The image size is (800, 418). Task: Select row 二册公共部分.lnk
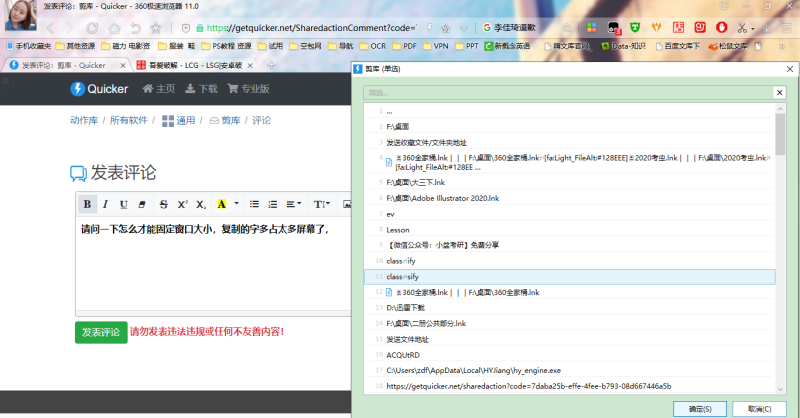point(569,324)
